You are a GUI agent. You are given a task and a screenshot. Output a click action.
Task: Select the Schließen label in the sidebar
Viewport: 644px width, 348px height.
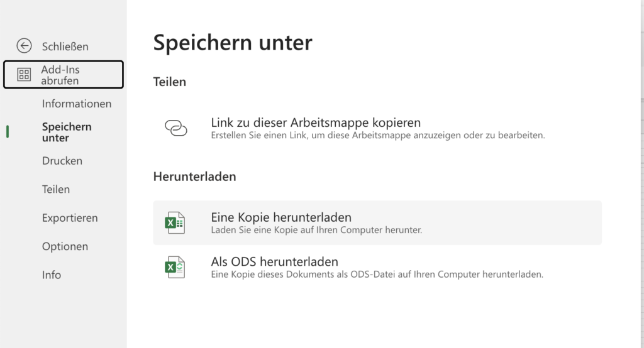click(65, 46)
